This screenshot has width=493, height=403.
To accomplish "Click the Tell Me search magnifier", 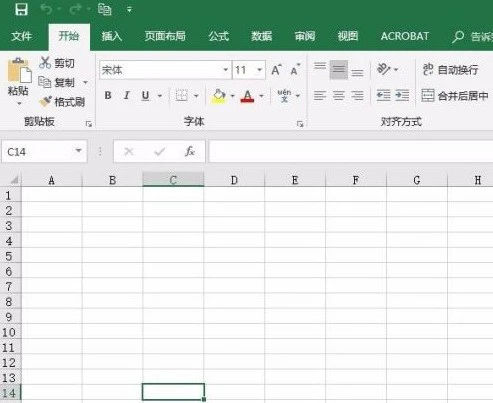I will (x=458, y=37).
